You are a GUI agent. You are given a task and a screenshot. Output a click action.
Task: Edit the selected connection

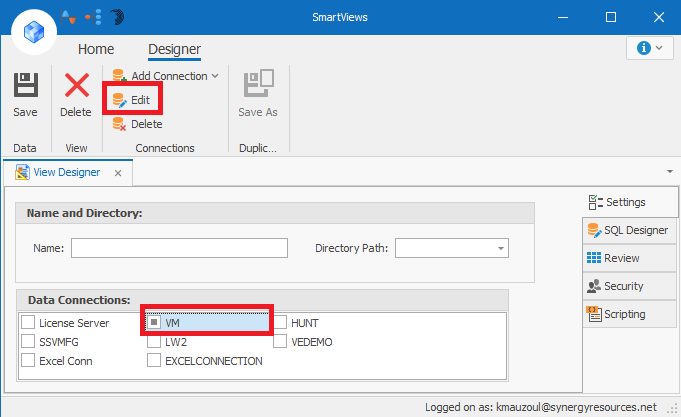pyautogui.click(x=132, y=100)
